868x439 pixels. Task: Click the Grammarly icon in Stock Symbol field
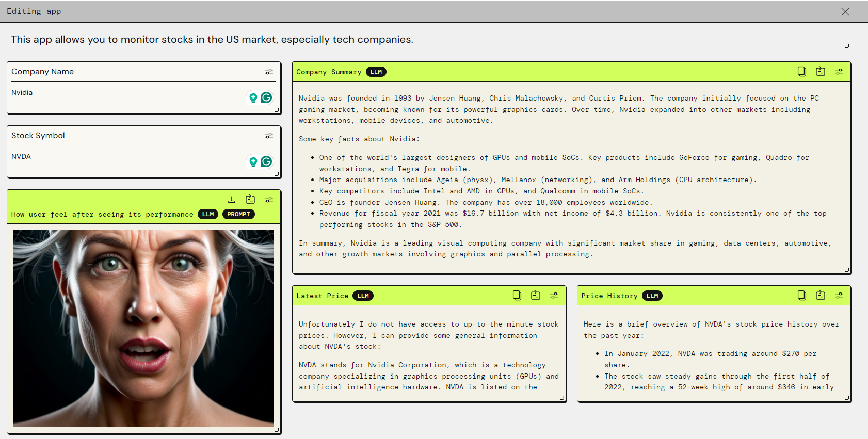266,161
